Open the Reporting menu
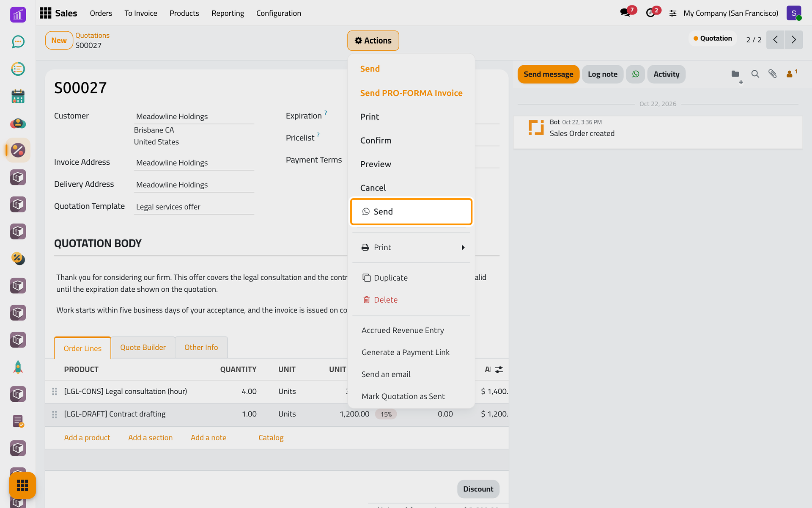Viewport: 812px width, 508px height. [228, 13]
